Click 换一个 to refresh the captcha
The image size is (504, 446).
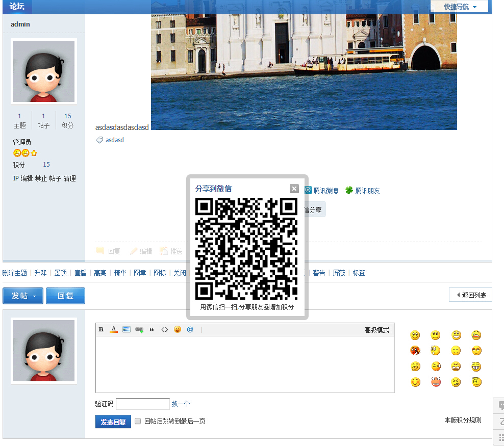point(181,404)
